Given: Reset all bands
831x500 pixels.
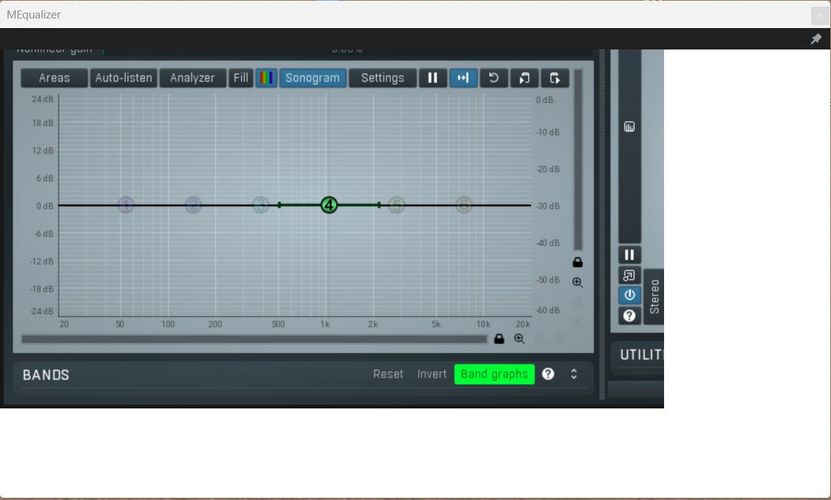Looking at the screenshot, I should (388, 374).
